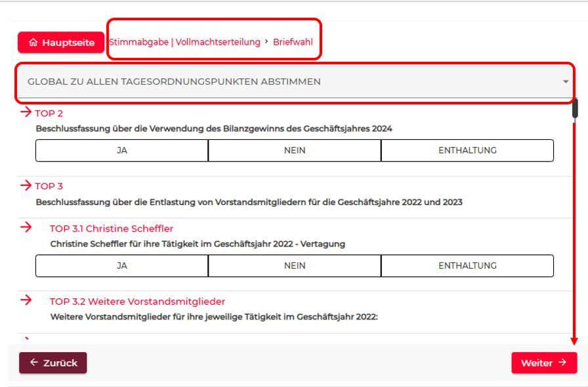
Task: Click the Hauptseite home button
Action: (61, 43)
